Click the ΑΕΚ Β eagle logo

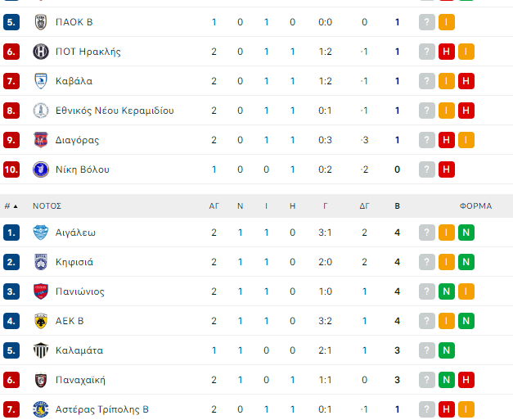tap(41, 321)
